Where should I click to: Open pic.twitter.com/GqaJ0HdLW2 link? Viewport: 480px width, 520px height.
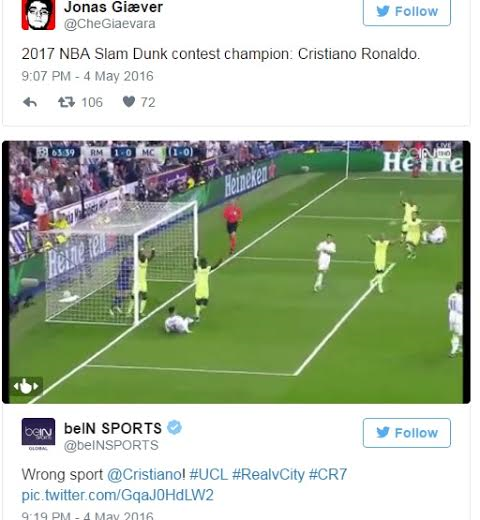click(x=117, y=495)
